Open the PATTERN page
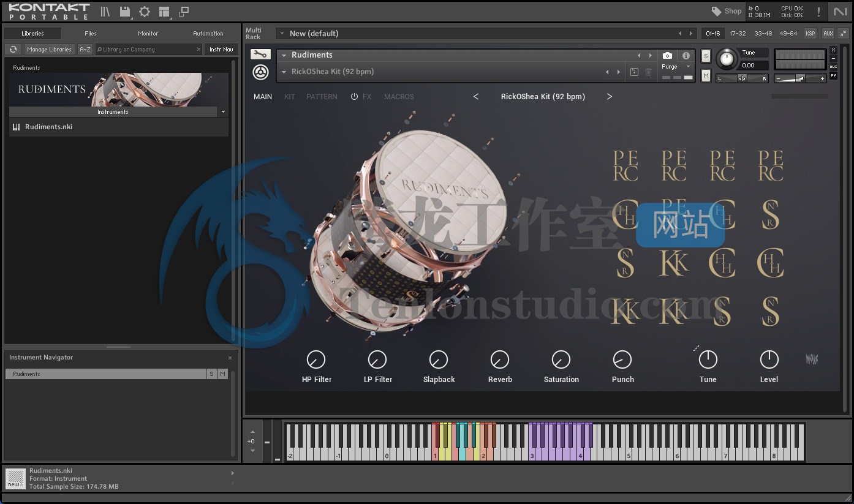 [322, 97]
